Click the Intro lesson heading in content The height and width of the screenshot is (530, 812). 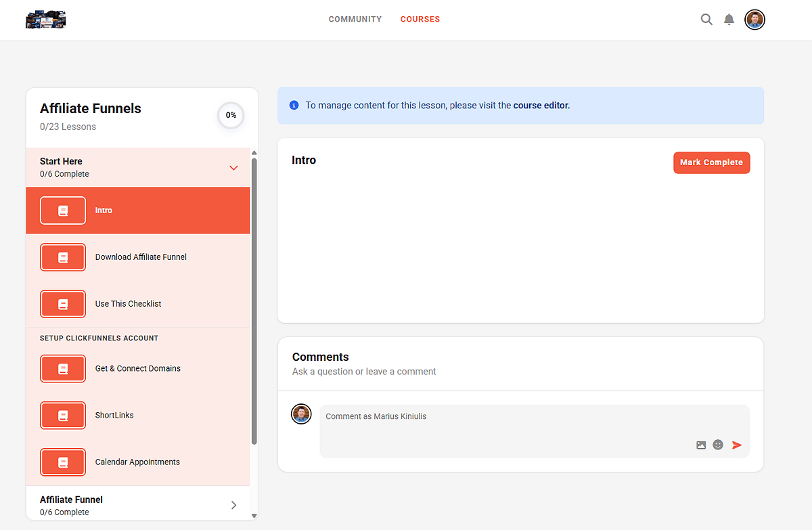pyautogui.click(x=304, y=160)
